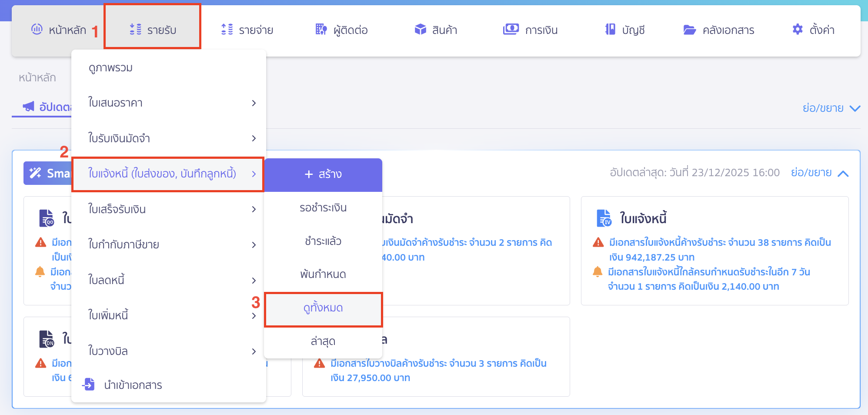The width and height of the screenshot is (868, 415).
Task: Click the megaphone announcement icon
Action: point(29,107)
